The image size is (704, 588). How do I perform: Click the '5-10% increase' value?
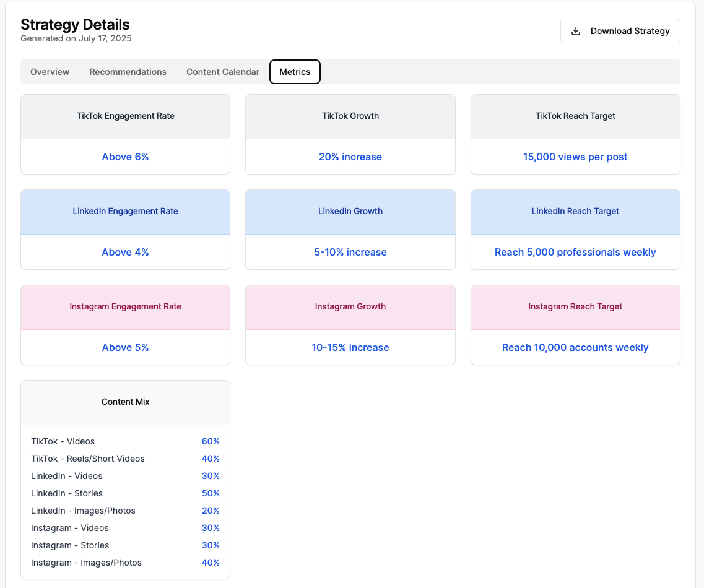pyautogui.click(x=350, y=253)
